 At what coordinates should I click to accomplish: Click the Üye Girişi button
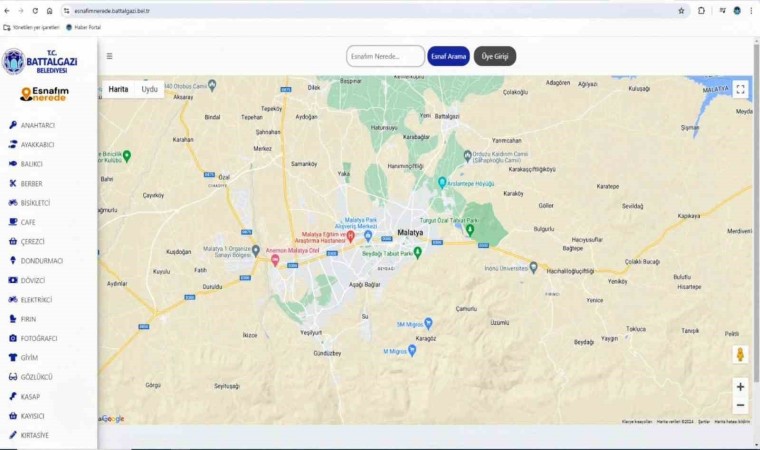(494, 56)
